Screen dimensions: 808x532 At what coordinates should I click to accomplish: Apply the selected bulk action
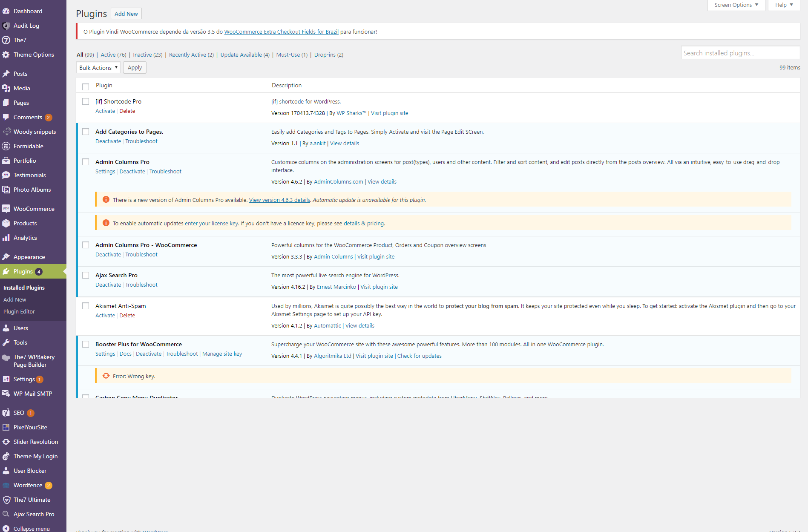(x=135, y=68)
